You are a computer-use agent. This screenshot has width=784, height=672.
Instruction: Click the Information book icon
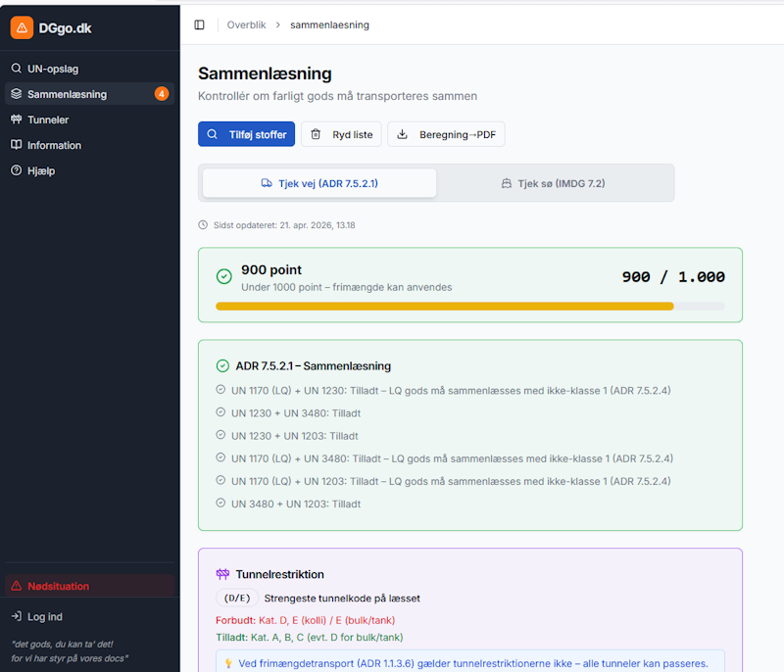click(x=16, y=145)
